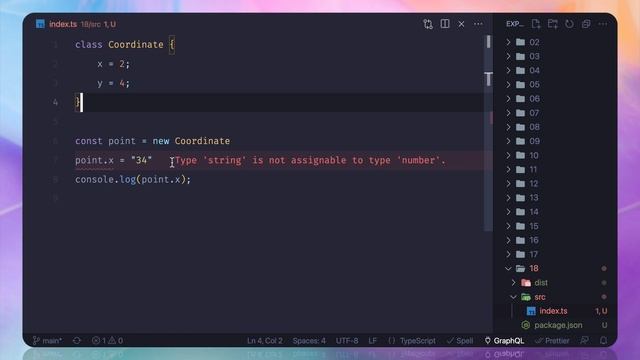
Task: Expand folder 09 chevron
Action: point(509,141)
